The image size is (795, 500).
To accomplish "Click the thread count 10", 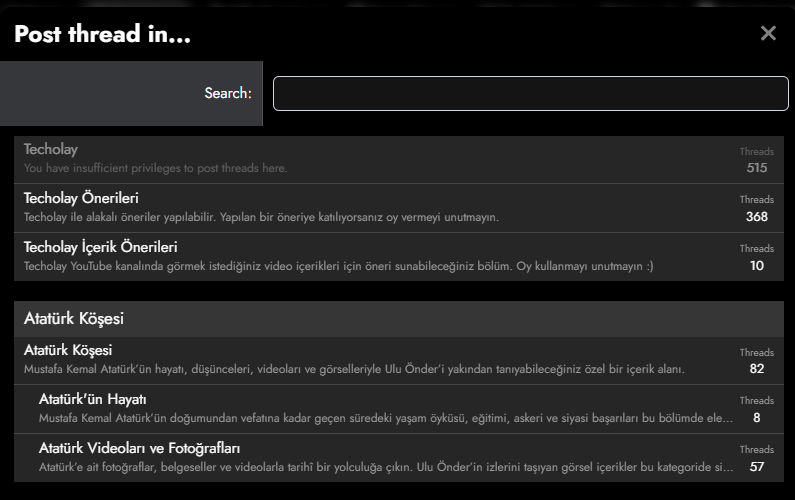I will coord(756,266).
